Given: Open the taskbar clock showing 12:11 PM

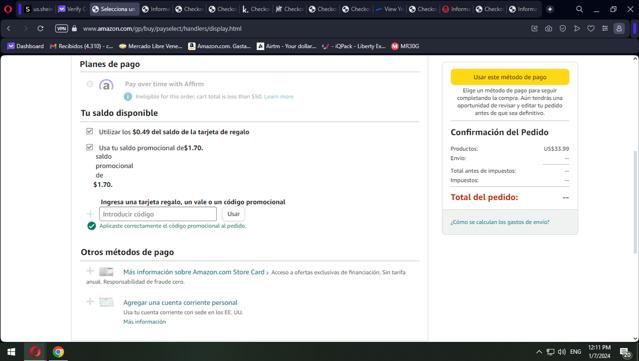Looking at the screenshot, I should (x=599, y=352).
